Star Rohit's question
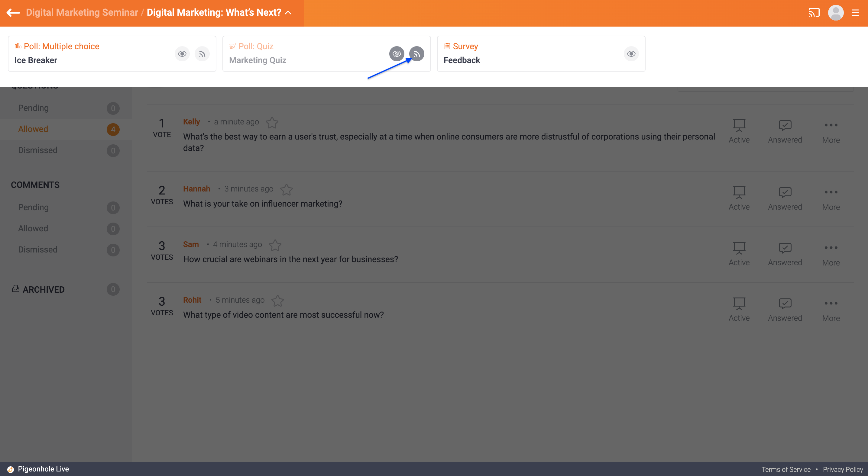 pyautogui.click(x=278, y=300)
